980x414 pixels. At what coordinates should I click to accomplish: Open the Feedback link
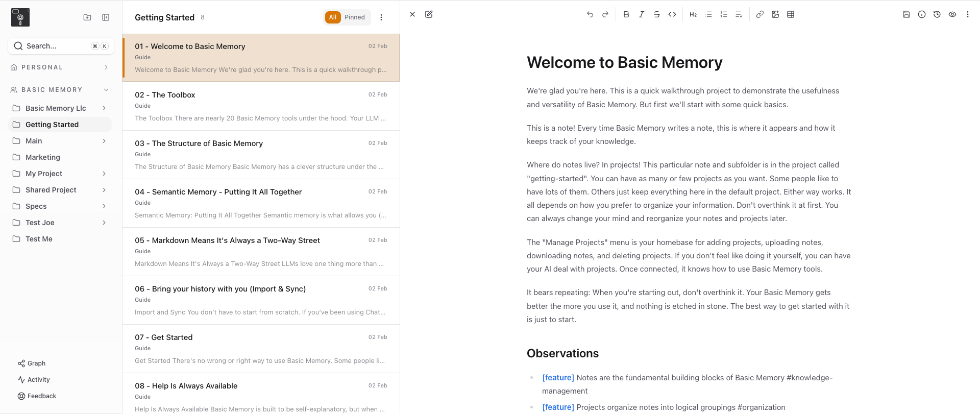coord(37,396)
